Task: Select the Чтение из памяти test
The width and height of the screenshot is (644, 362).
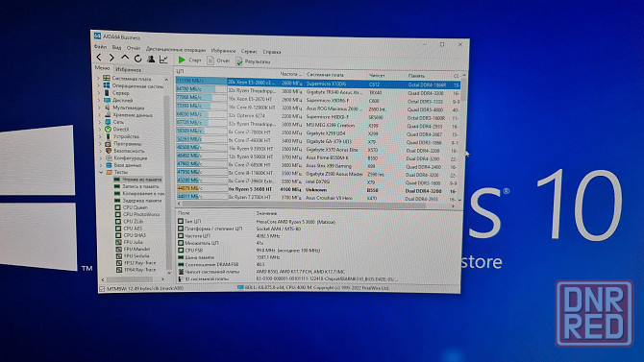Action: point(141,180)
